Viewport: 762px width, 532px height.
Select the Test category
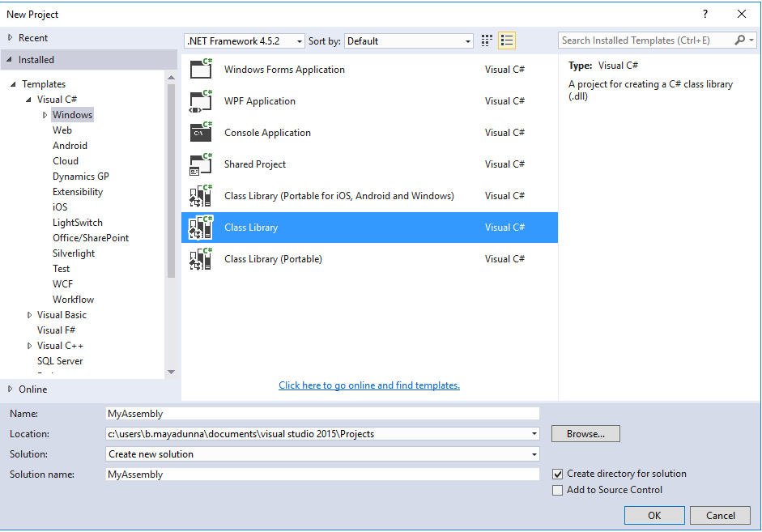pos(62,269)
